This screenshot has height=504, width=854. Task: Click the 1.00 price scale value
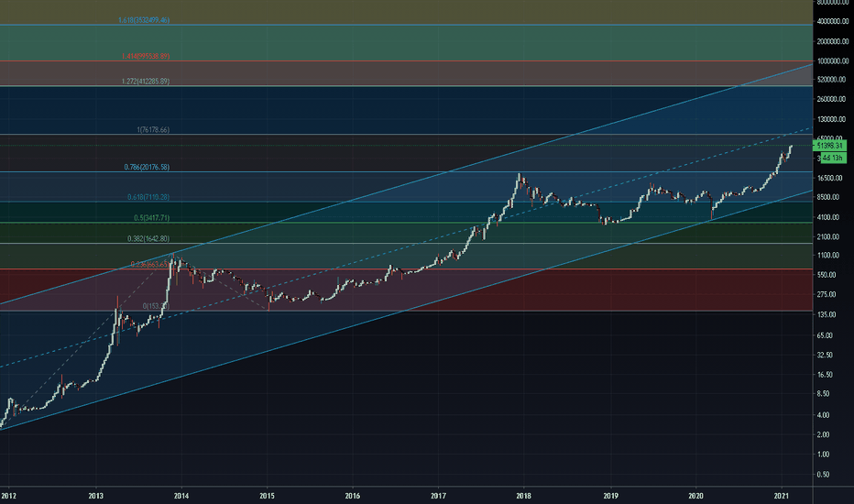tap(824, 455)
